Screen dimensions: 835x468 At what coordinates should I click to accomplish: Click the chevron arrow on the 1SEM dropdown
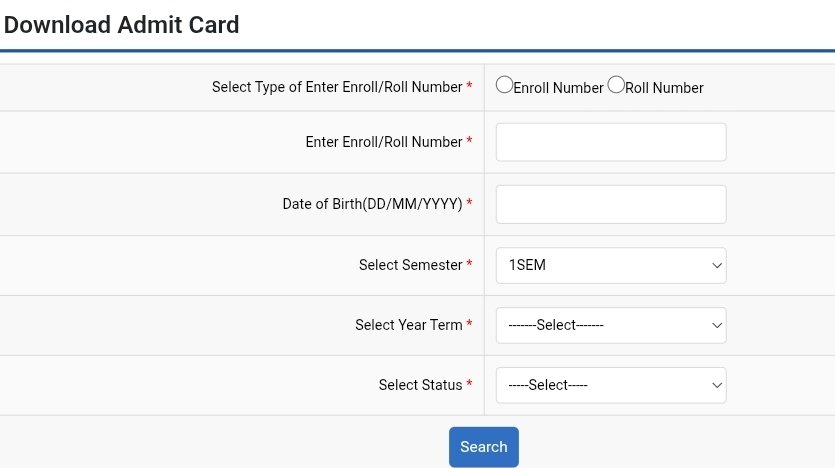click(716, 266)
